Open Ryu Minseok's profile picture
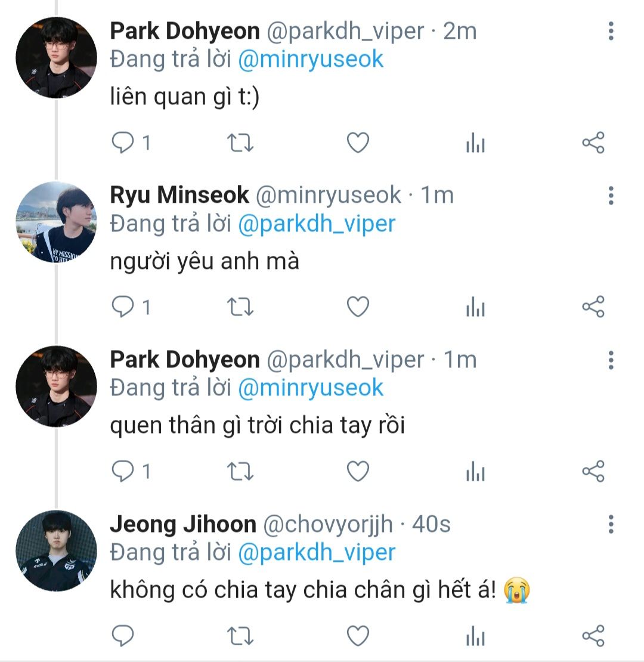The width and height of the screenshot is (644, 662). point(56,222)
